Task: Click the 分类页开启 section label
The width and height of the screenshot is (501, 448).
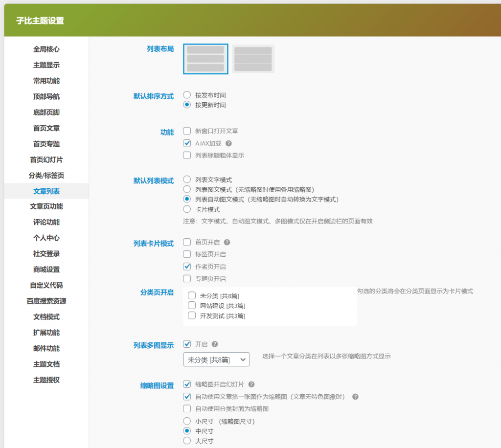Action: pos(157,292)
